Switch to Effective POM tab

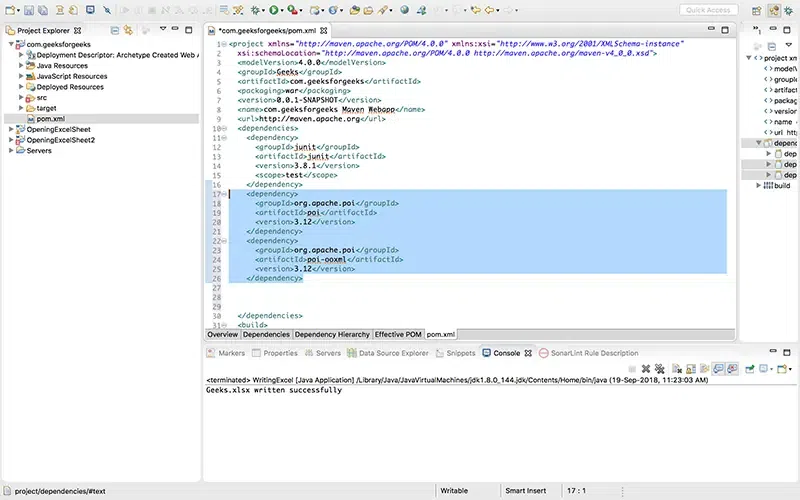click(x=398, y=334)
